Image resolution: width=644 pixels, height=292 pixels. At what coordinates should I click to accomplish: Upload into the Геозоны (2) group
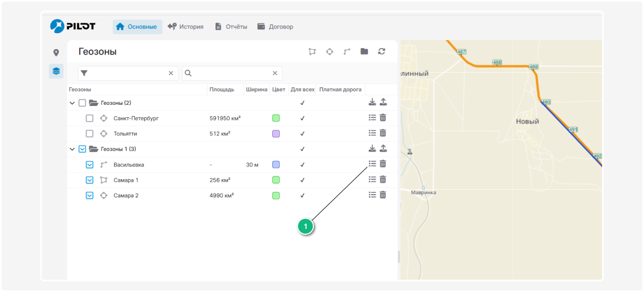coord(383,102)
